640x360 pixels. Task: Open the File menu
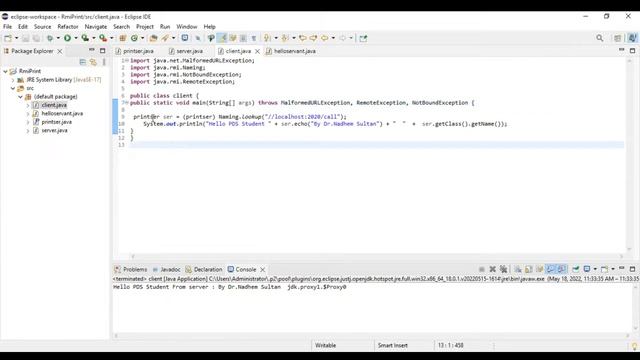[7, 27]
